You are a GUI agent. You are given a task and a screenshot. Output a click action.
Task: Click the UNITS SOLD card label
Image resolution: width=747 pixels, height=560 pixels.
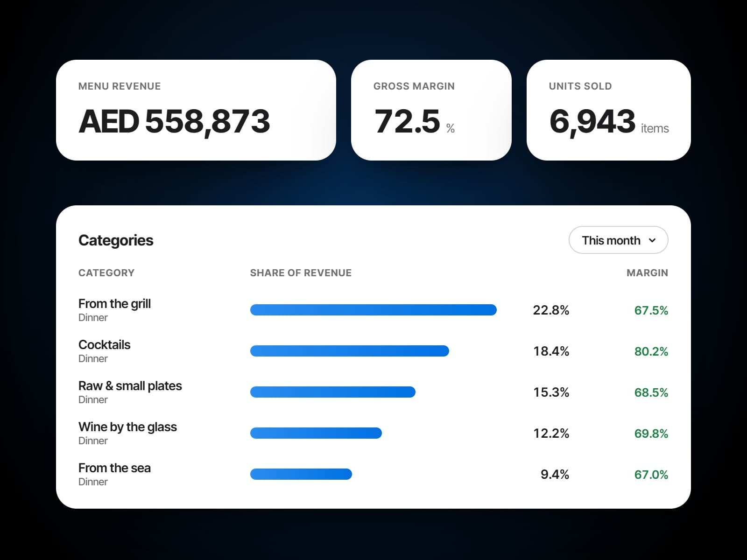(580, 86)
